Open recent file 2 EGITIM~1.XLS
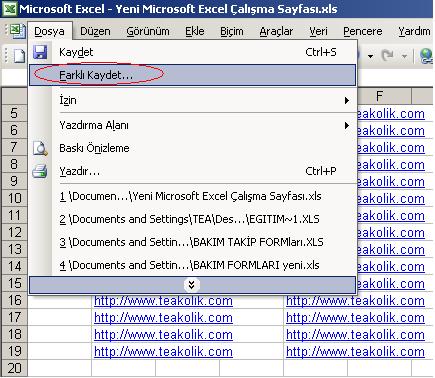435x378 pixels. [x=193, y=219]
